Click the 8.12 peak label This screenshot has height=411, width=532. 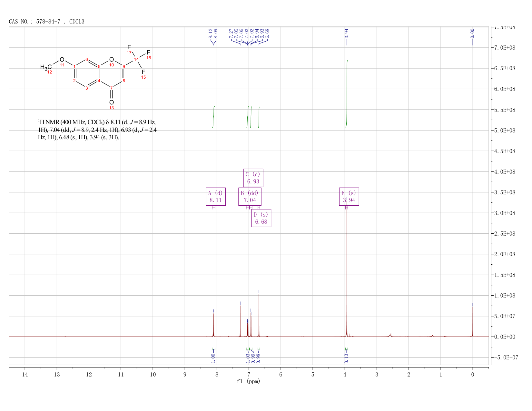pyautogui.click(x=211, y=33)
